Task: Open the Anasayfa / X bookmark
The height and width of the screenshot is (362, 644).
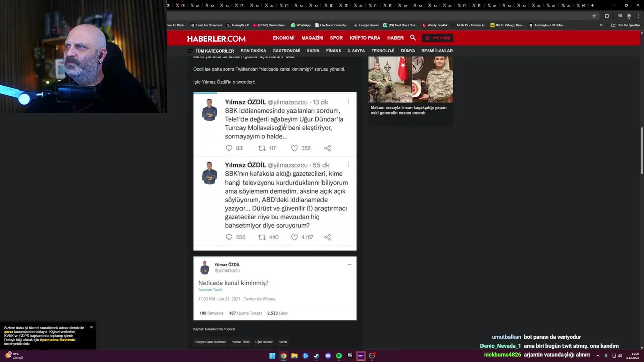Action: coord(237,25)
